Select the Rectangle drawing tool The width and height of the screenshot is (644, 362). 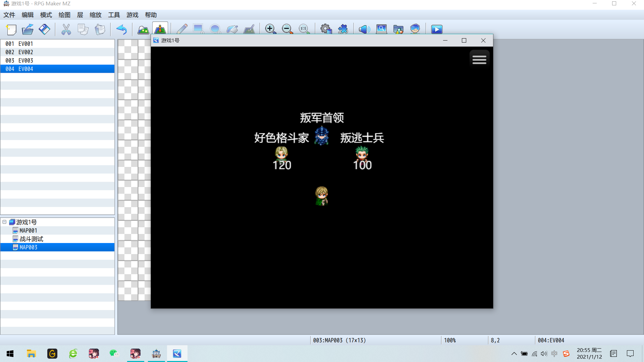click(199, 29)
